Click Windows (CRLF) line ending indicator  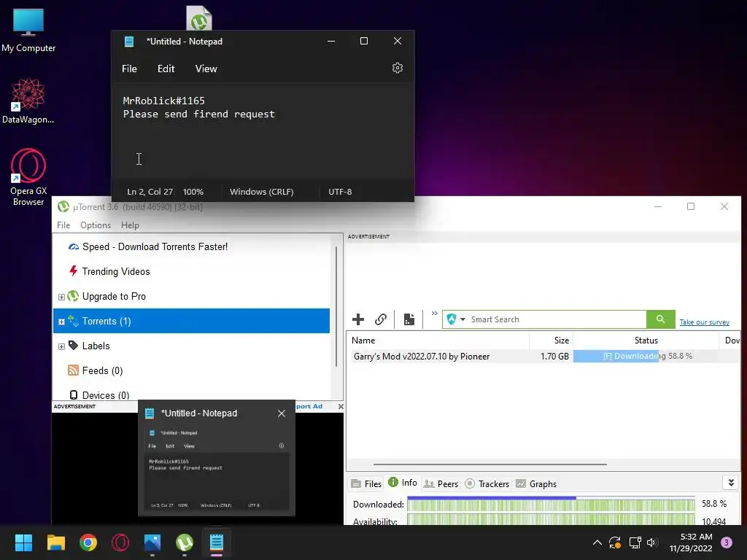[x=262, y=192]
